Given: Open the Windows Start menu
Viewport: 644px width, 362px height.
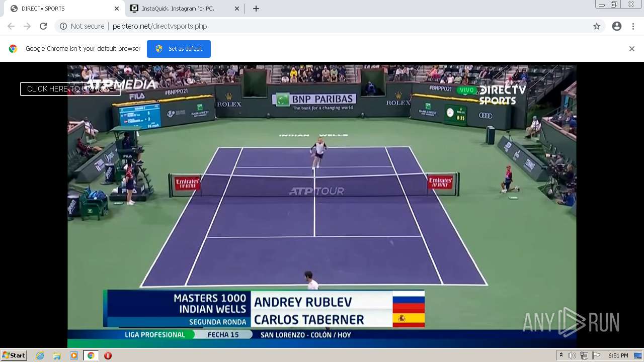Looking at the screenshot, I should [14, 355].
